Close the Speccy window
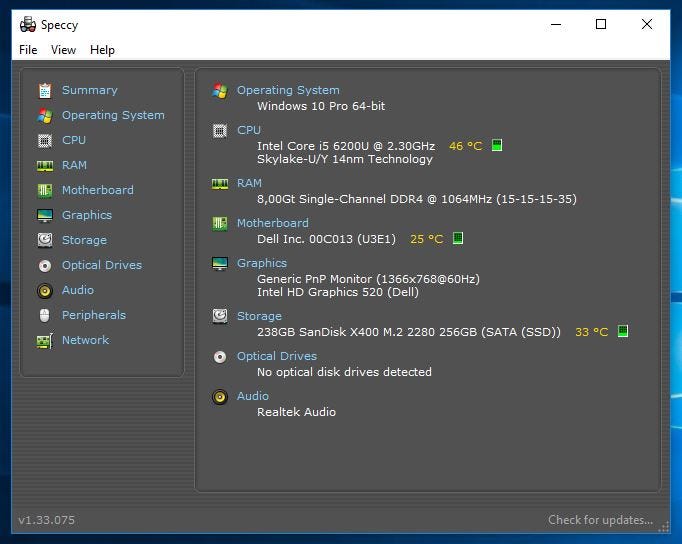Screen dimensions: 682x544 pyautogui.click(x=647, y=24)
